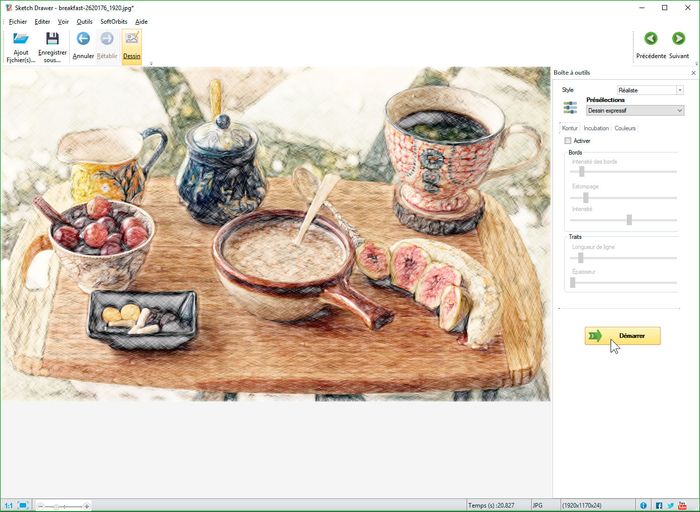Open the Outils menu
This screenshot has width=700, height=512.
click(84, 21)
